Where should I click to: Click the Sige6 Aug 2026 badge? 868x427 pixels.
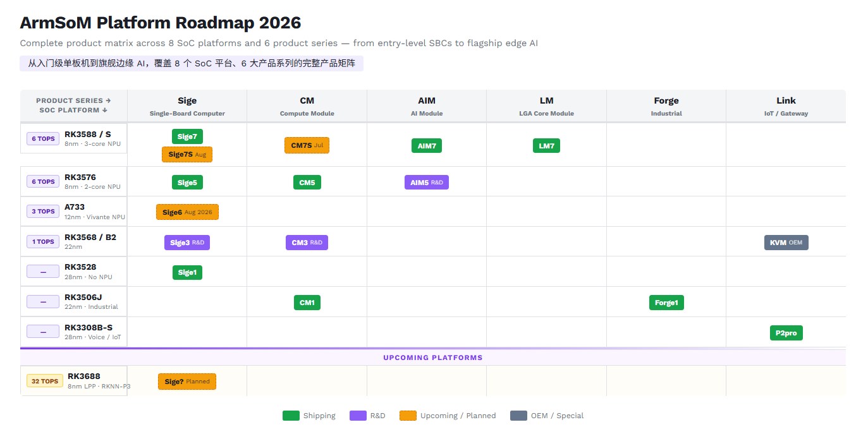tap(187, 212)
